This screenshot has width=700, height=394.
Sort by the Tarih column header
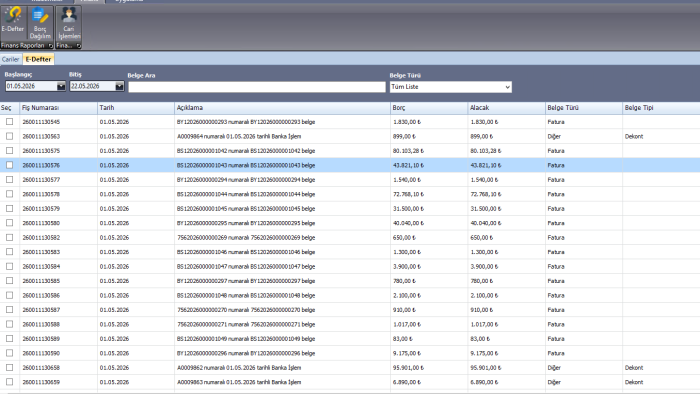click(136, 108)
